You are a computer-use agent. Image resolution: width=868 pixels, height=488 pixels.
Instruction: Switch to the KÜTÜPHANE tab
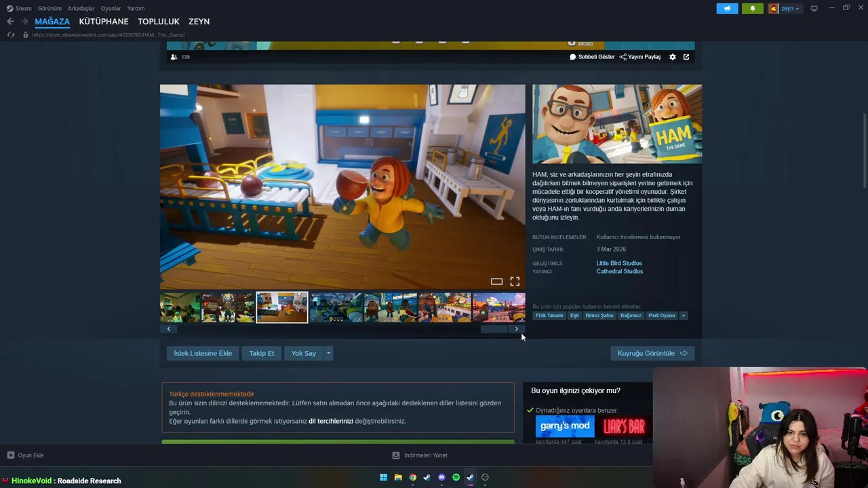tap(104, 22)
